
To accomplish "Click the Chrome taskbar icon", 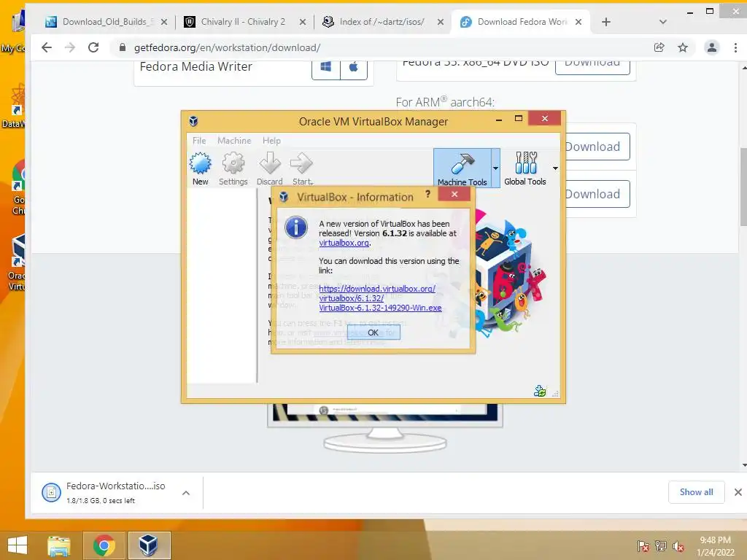I will click(x=104, y=545).
